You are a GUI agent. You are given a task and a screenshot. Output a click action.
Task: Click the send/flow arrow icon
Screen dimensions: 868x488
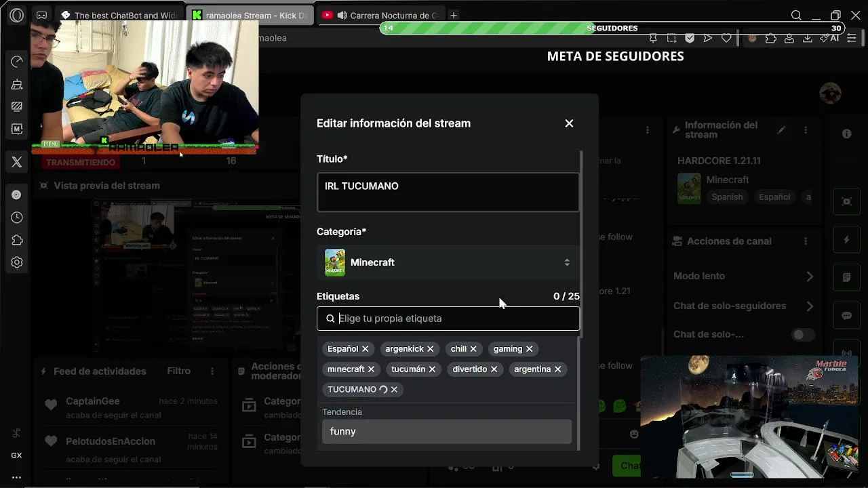708,38
